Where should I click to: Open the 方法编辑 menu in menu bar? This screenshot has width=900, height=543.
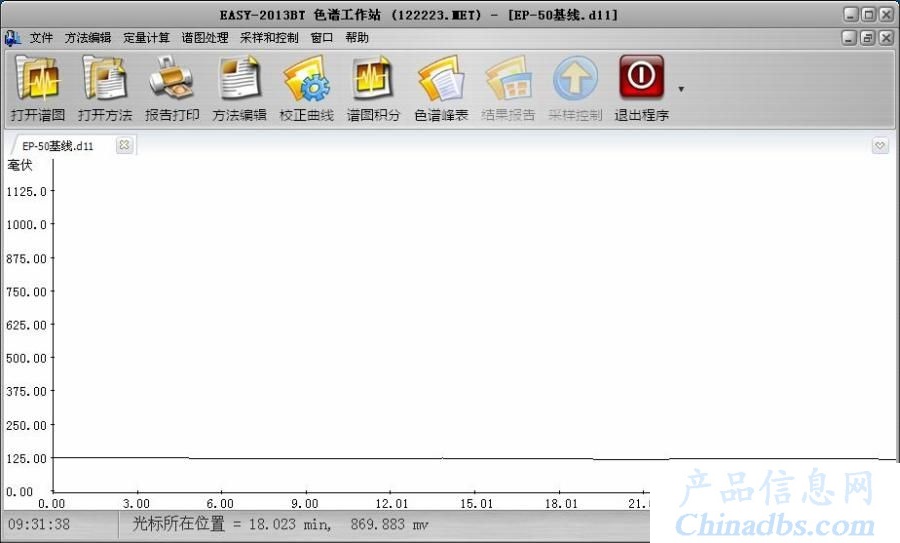coord(88,38)
